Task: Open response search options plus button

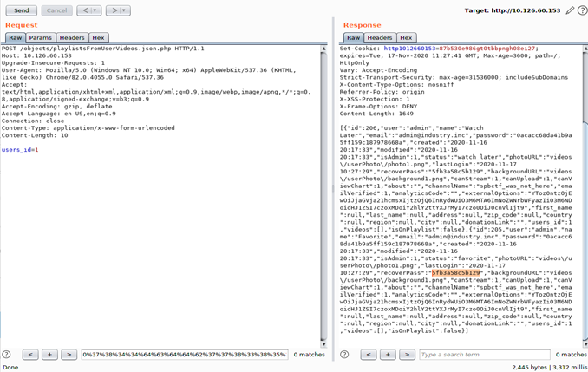Action: click(x=388, y=355)
